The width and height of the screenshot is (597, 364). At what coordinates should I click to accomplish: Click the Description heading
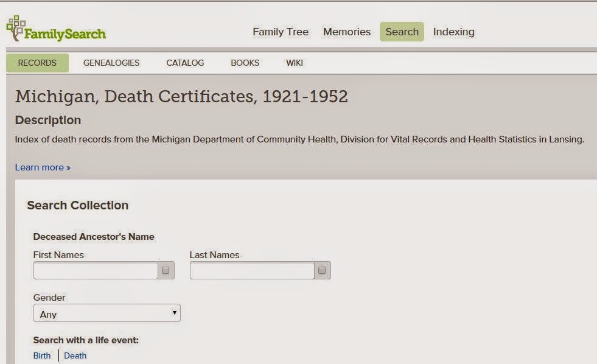click(x=48, y=121)
